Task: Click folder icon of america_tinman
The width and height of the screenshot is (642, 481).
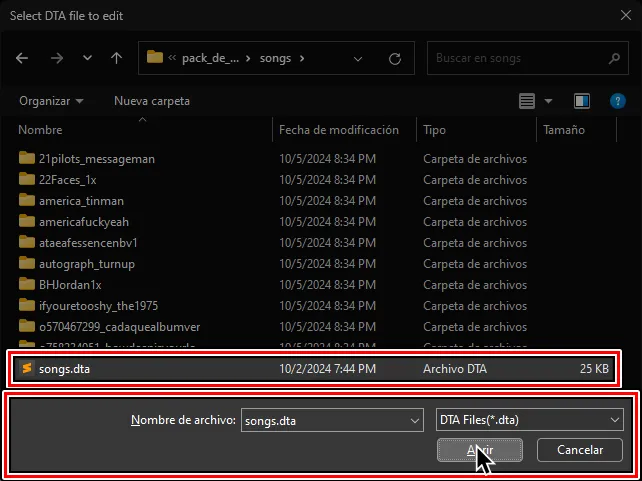Action: pyautogui.click(x=27, y=200)
